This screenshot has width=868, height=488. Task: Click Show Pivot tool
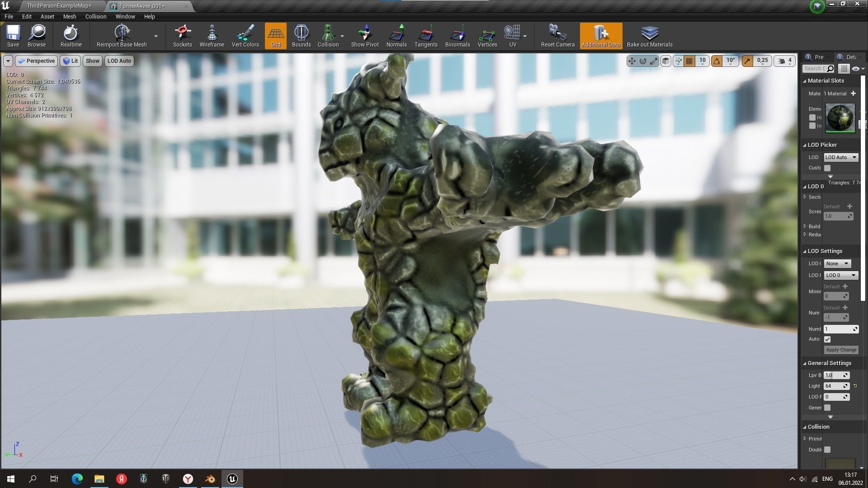(x=365, y=36)
